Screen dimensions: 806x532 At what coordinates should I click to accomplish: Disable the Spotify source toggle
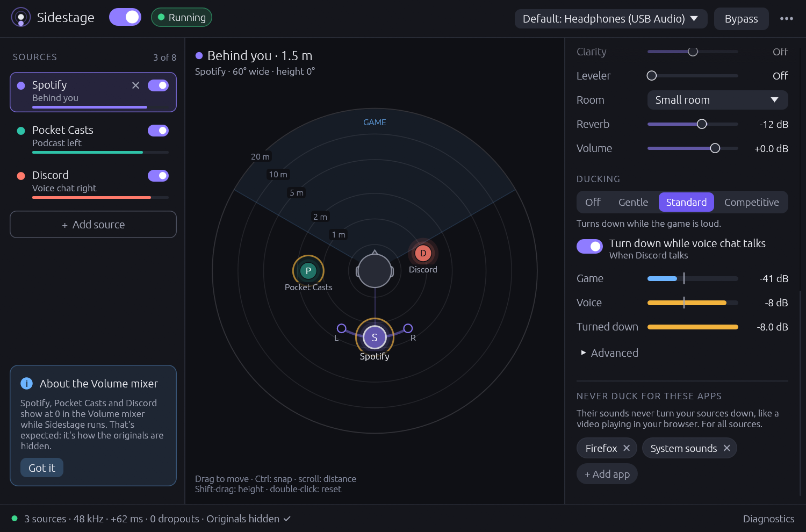point(159,85)
